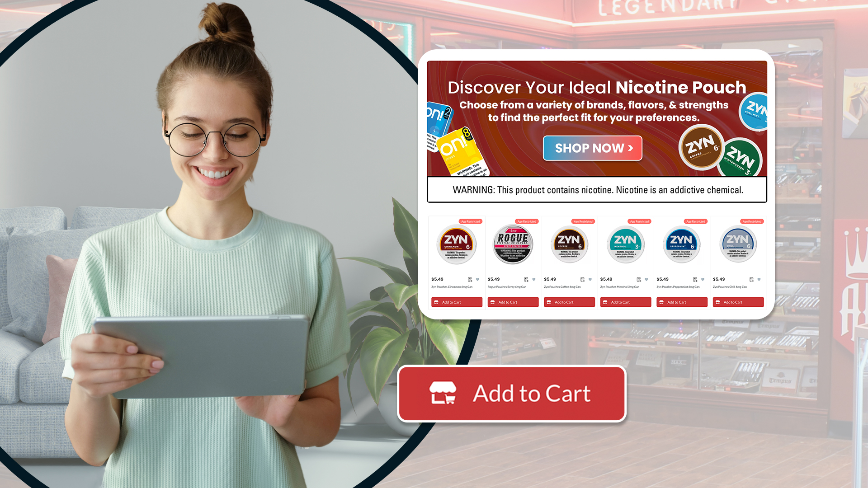Toggle age restriction label on ZYN Coffee
This screenshot has width=868, height=488.
coord(582,221)
